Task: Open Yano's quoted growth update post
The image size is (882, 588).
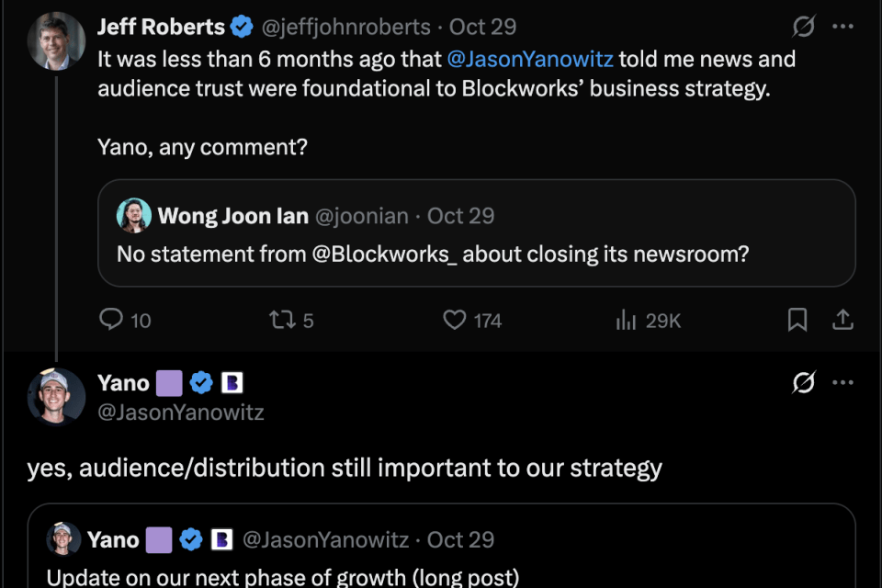Action: pyautogui.click(x=441, y=551)
